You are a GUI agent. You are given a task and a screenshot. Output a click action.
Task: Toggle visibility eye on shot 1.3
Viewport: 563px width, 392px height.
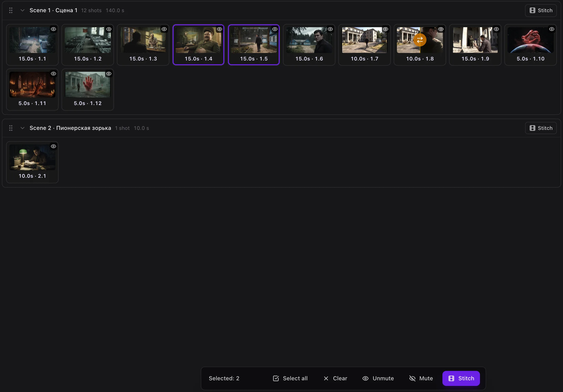click(164, 29)
